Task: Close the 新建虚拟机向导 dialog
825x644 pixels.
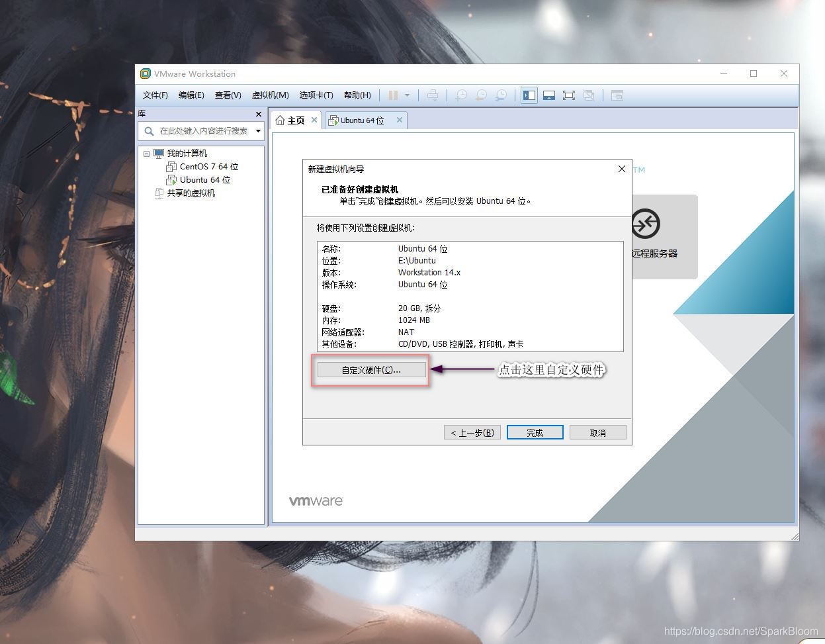Action: click(x=622, y=169)
